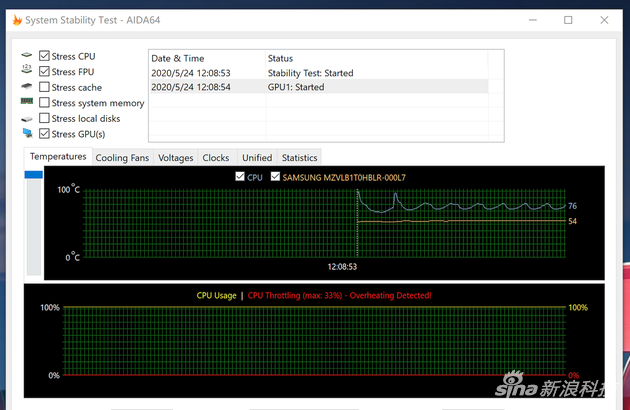The image size is (630, 410).
Task: Maximize the System Stability Test window
Action: coord(568,20)
